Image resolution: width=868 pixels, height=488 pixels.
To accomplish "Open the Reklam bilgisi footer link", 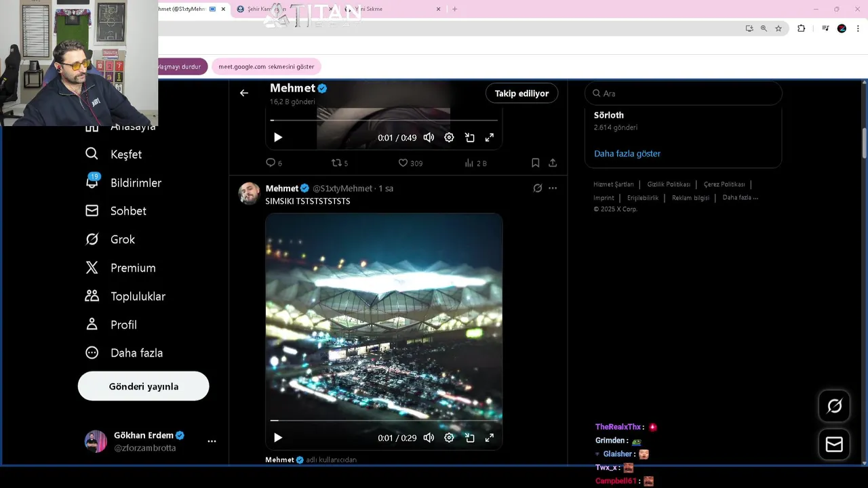I will [x=690, y=198].
